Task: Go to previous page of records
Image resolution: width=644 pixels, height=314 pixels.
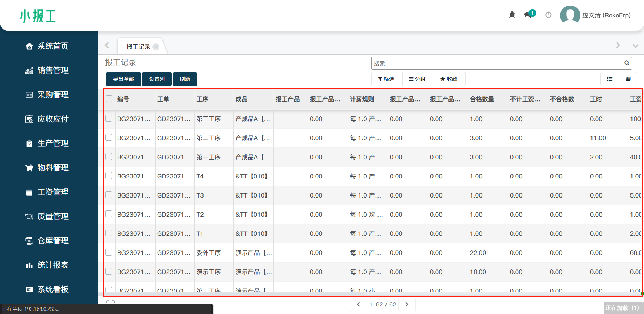Action: click(358, 304)
